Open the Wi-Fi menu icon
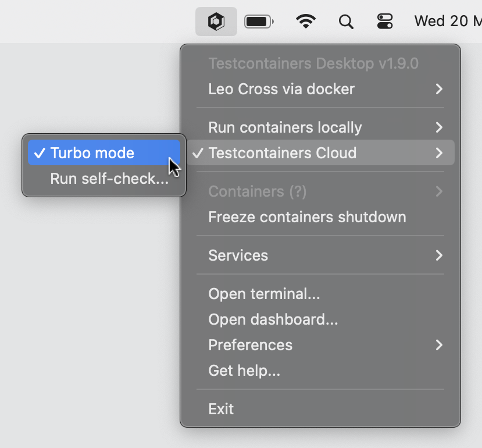Image resolution: width=482 pixels, height=448 pixels. coord(306,21)
